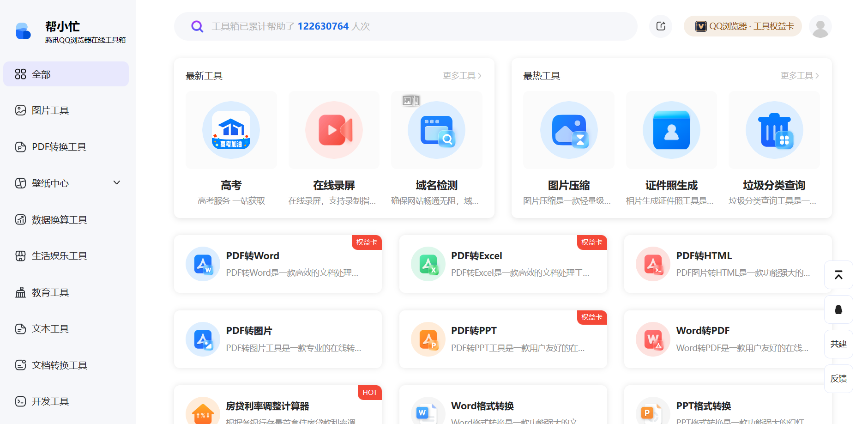Image resolution: width=868 pixels, height=424 pixels.
Task: Click the 图片压缩 title text
Action: [569, 185]
